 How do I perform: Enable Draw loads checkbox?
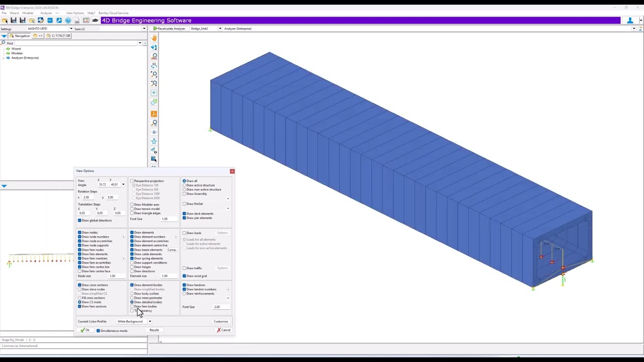point(184,233)
